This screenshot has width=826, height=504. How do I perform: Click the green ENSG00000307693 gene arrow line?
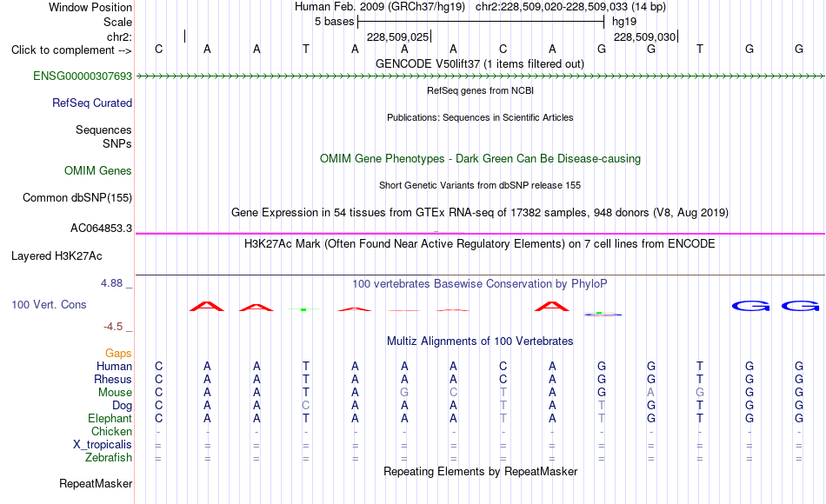click(x=480, y=76)
